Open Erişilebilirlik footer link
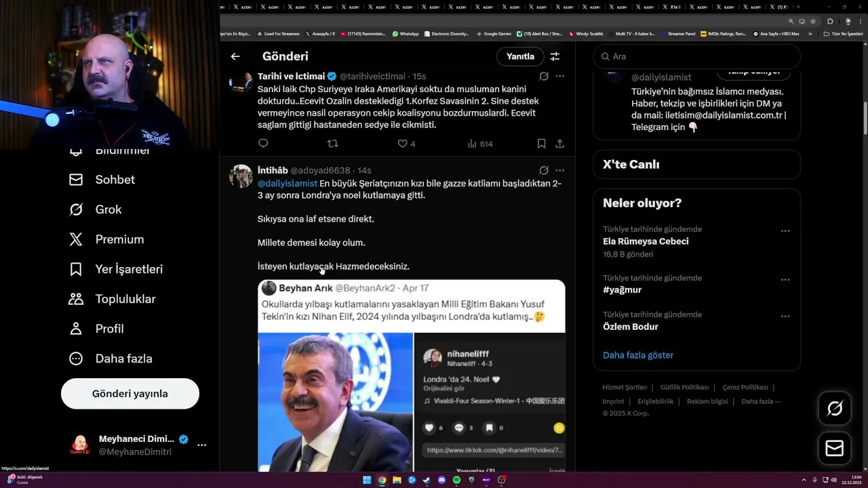 click(656, 402)
